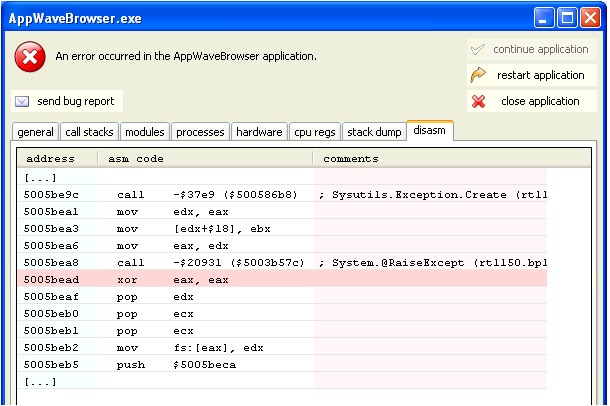
Task: Select row with address 5005bea1
Action: click(282, 212)
